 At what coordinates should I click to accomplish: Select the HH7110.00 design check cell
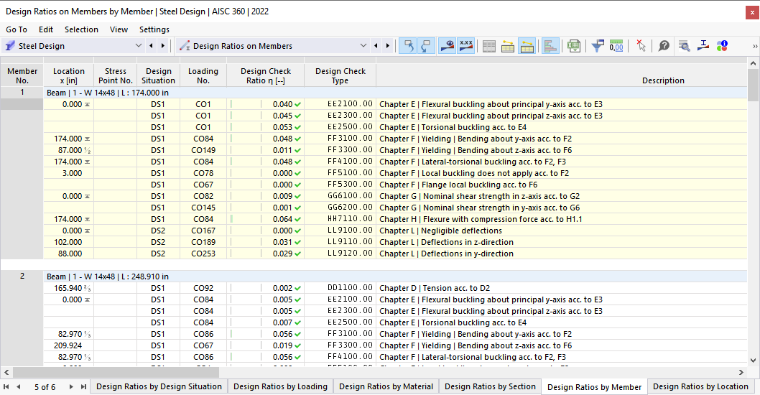click(340, 219)
